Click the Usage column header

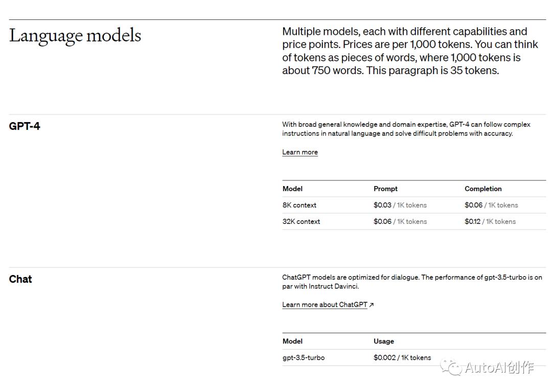coord(384,341)
